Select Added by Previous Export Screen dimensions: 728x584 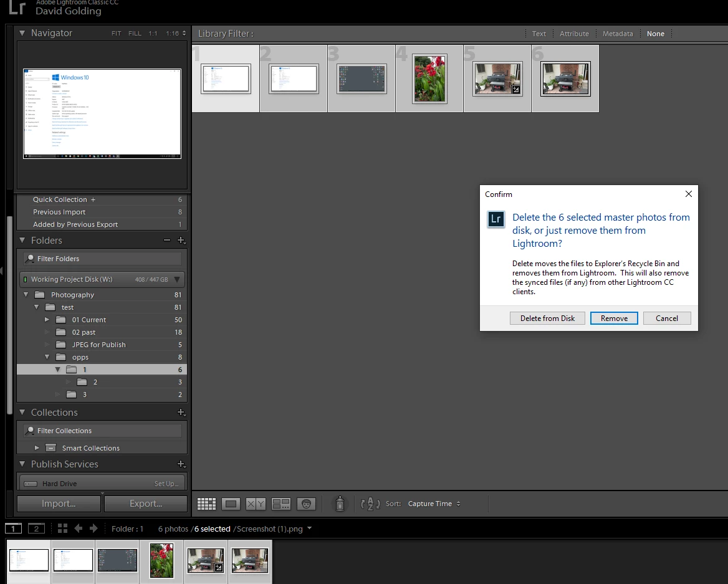pos(102,224)
